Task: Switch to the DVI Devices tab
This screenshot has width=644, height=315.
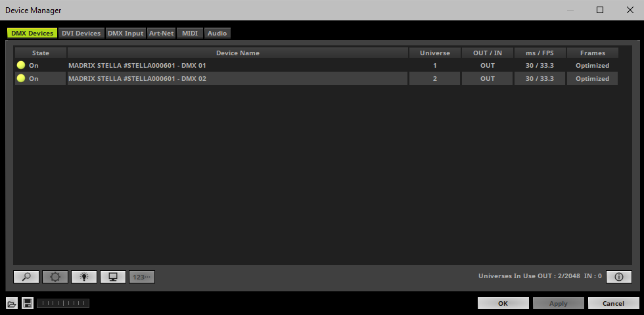Action: point(81,34)
